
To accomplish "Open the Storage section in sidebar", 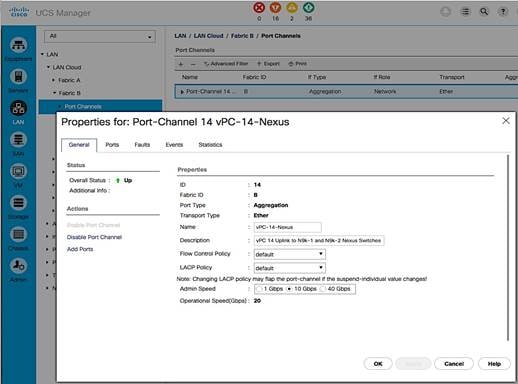I will pos(18,203).
